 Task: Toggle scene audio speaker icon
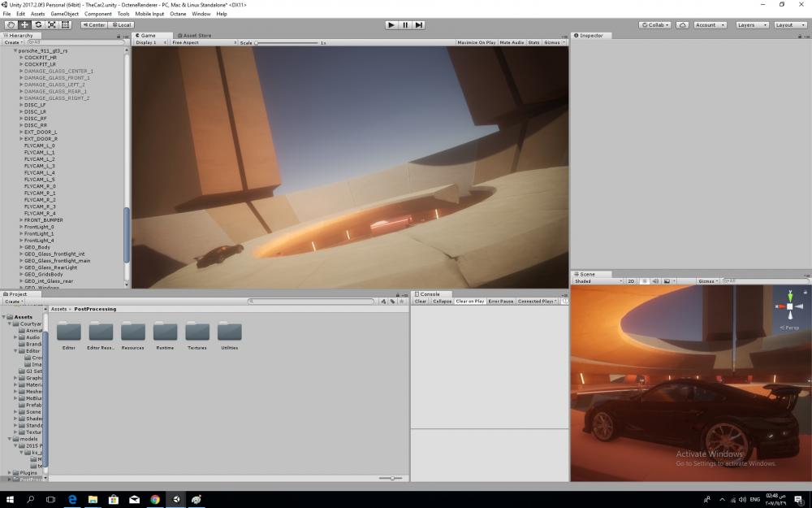[x=654, y=281]
